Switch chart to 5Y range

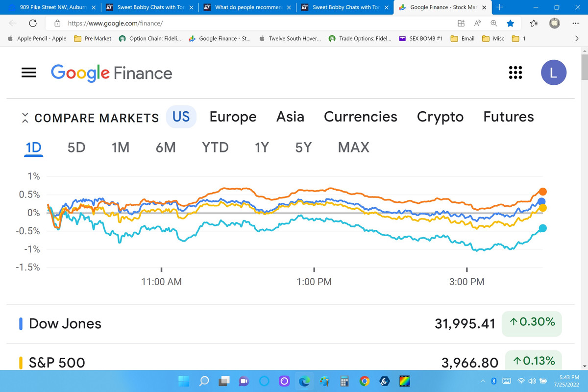303,147
